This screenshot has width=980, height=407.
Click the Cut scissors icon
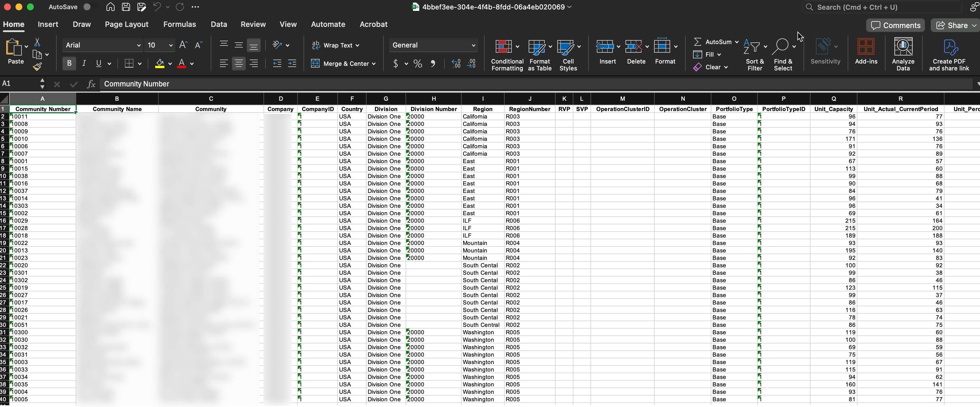point(37,42)
